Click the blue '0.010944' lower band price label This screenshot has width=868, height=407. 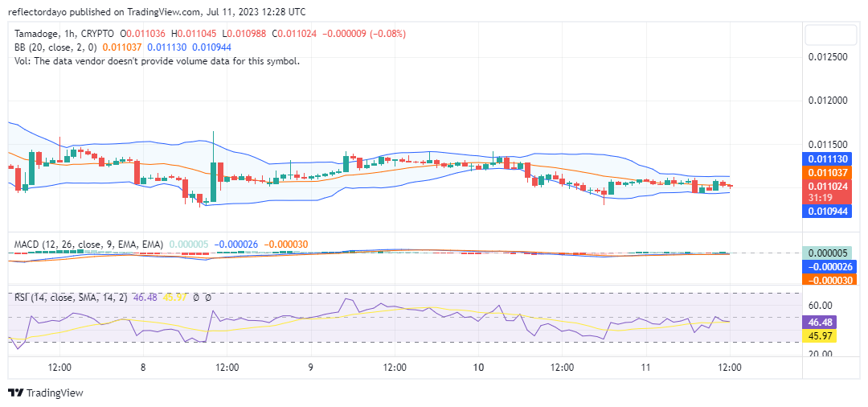tap(829, 211)
